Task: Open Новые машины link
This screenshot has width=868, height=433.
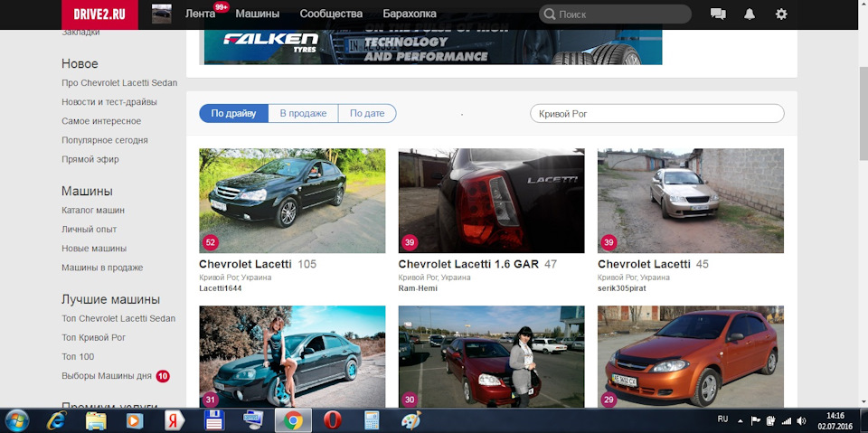Action: 94,248
